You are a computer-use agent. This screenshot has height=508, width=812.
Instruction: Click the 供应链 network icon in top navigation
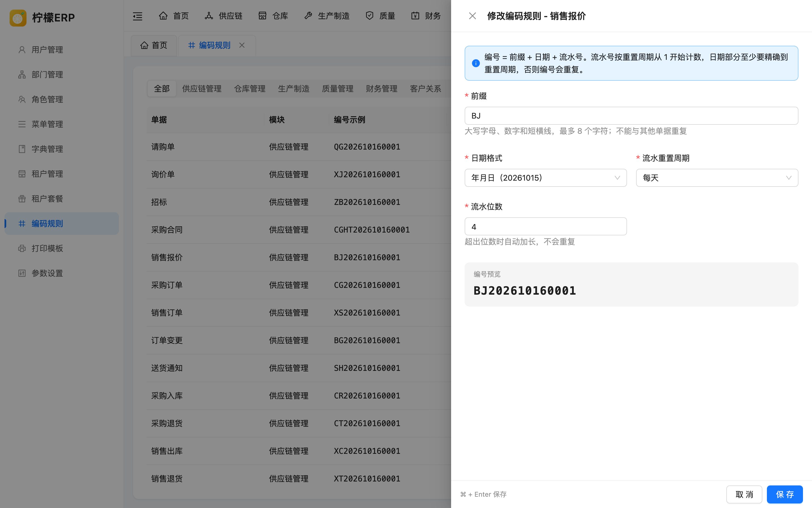point(209,16)
